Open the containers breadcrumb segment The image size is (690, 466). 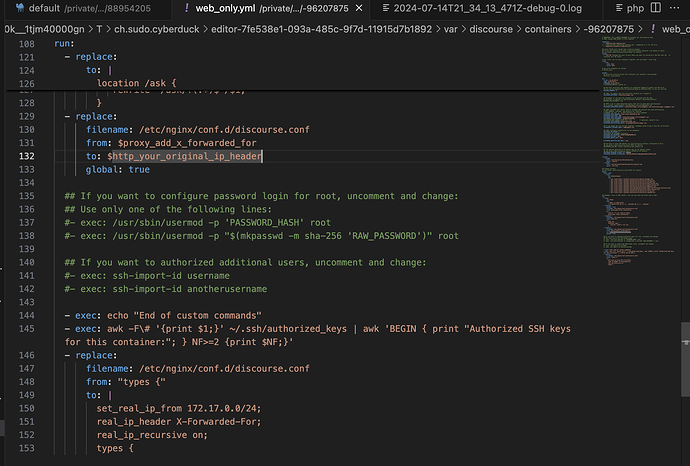(x=548, y=29)
